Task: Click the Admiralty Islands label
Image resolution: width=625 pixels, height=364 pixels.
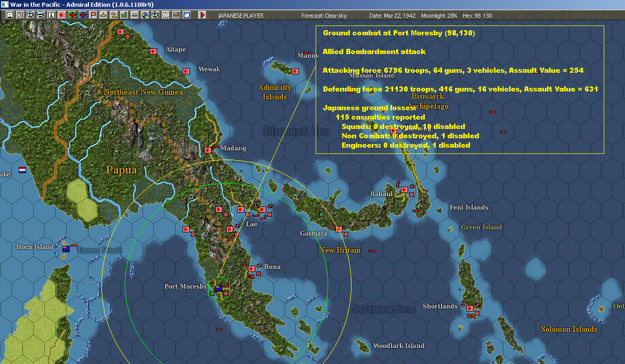Action: (275, 92)
